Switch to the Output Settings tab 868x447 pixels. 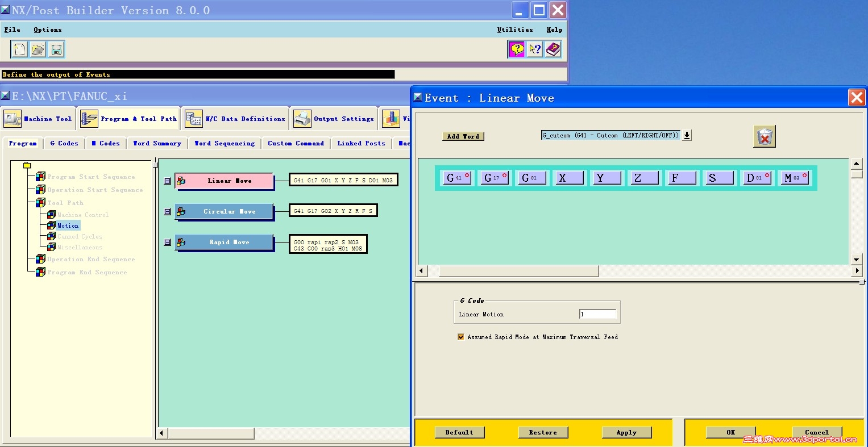click(x=334, y=119)
